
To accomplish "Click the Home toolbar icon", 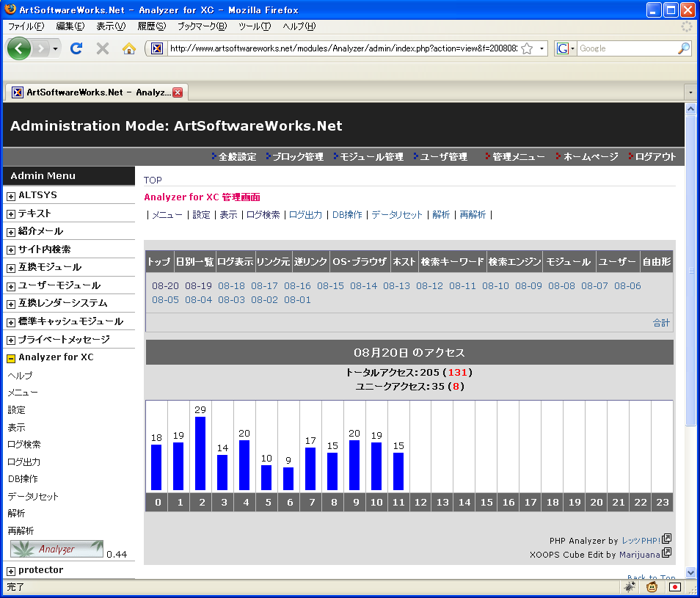I will point(128,48).
